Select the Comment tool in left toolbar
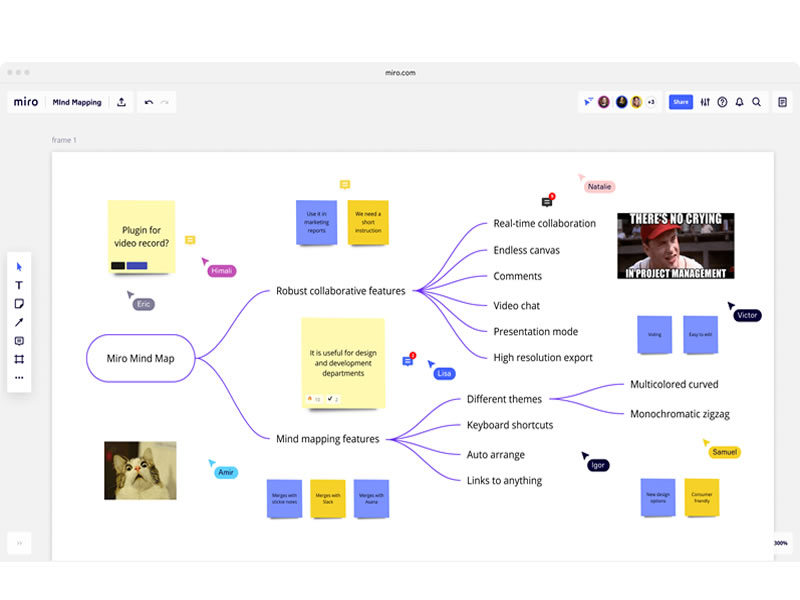800x600 pixels. click(x=19, y=341)
